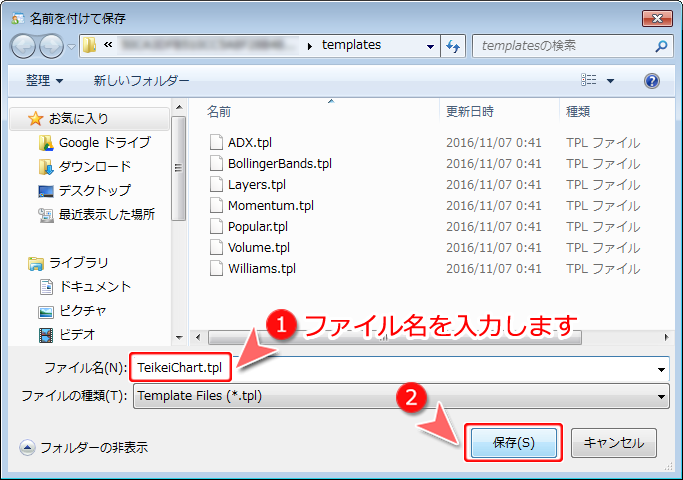This screenshot has height=480, width=683.
Task: Select the Popular.tpl file
Action: click(x=257, y=226)
